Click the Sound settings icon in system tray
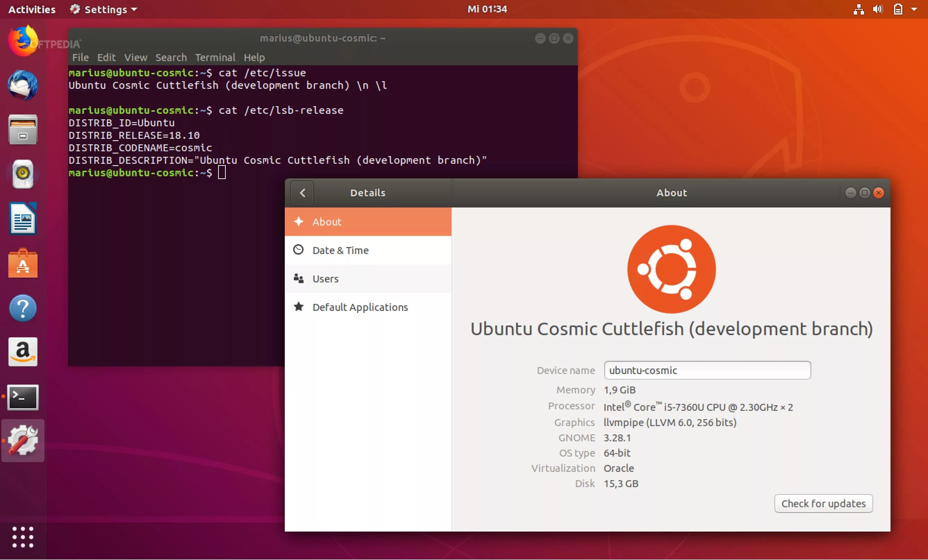The width and height of the screenshot is (928, 560). [878, 9]
